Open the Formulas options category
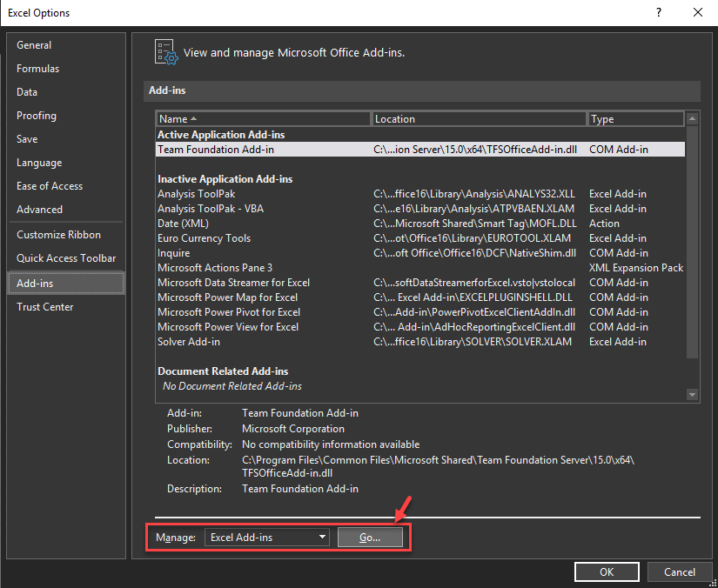Image resolution: width=718 pixels, height=588 pixels. tap(66, 69)
